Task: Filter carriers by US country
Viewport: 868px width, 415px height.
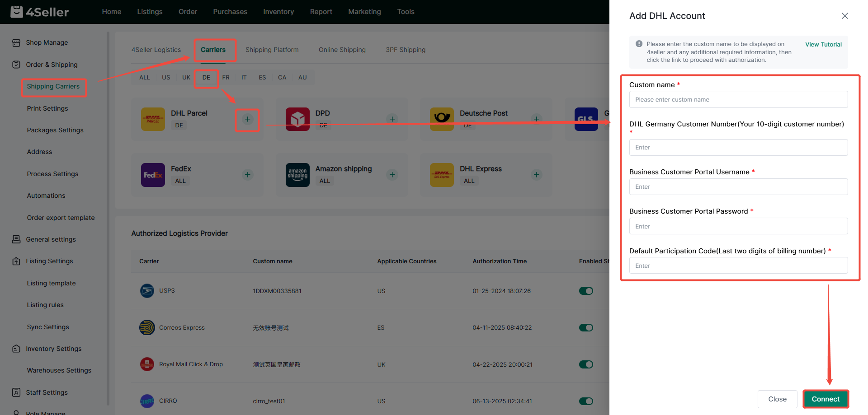Action: tap(166, 78)
